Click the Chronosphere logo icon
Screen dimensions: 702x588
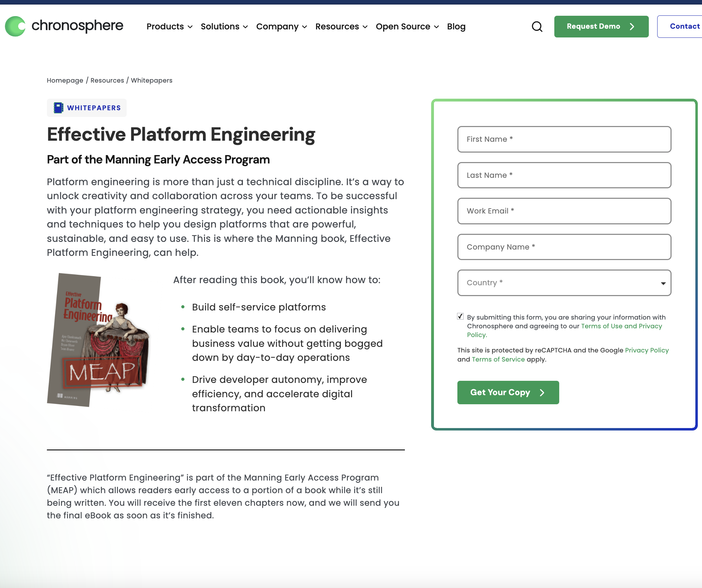coord(15,26)
